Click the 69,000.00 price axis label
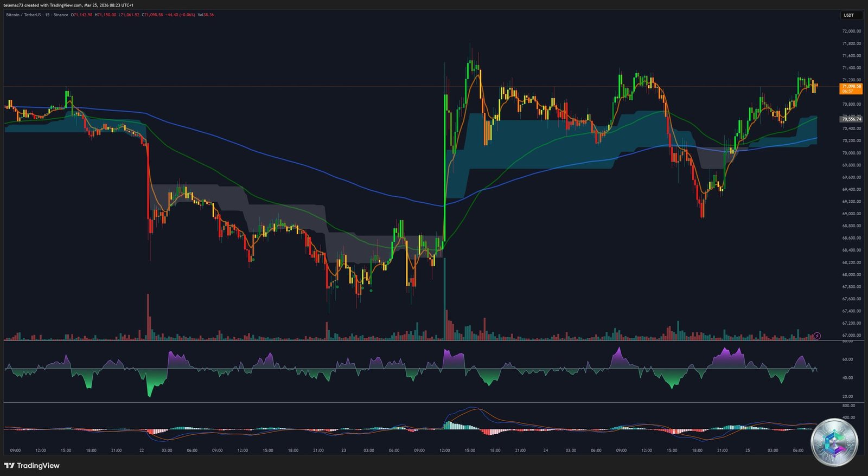Image resolution: width=868 pixels, height=476 pixels. pyautogui.click(x=852, y=214)
